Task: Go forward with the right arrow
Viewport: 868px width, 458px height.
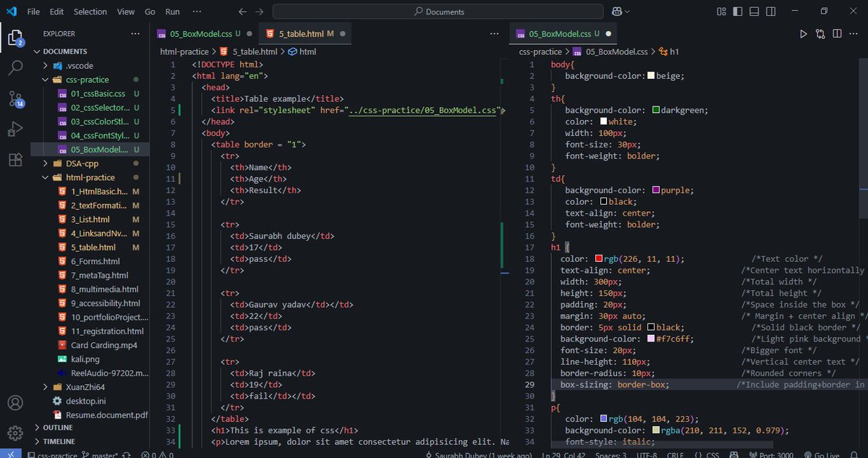Action: pos(259,12)
